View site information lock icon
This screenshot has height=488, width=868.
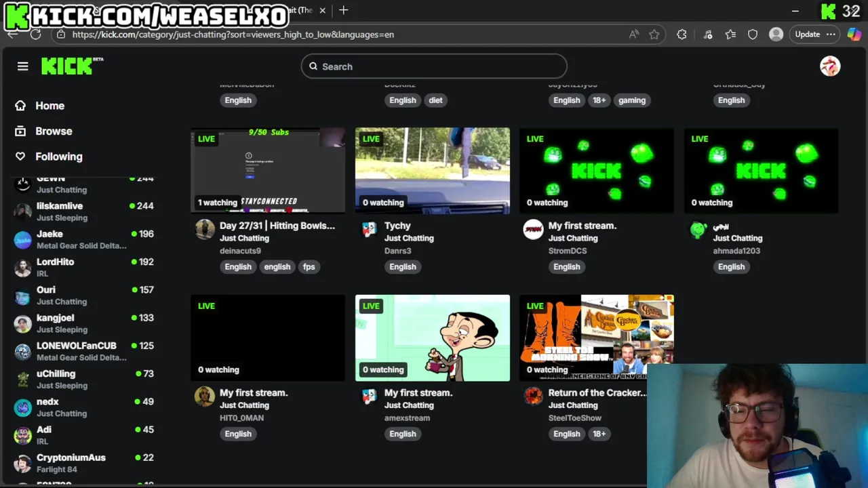61,35
